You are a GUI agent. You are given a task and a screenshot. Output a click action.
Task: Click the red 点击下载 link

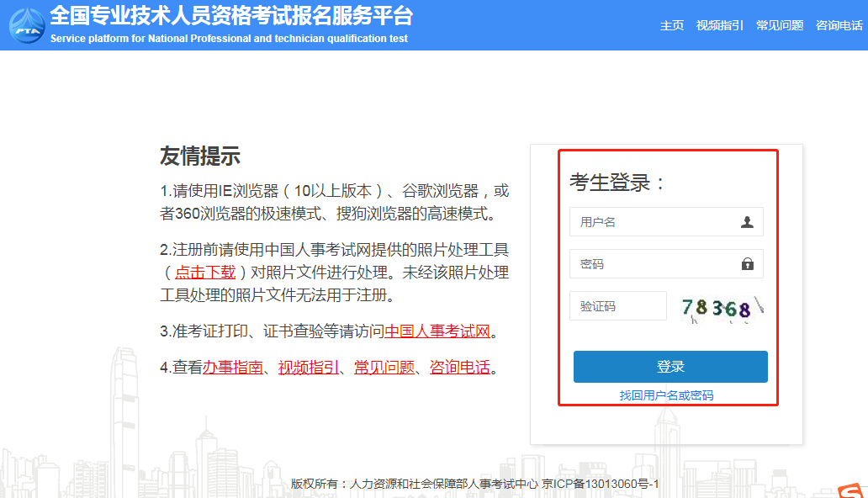coord(204,273)
